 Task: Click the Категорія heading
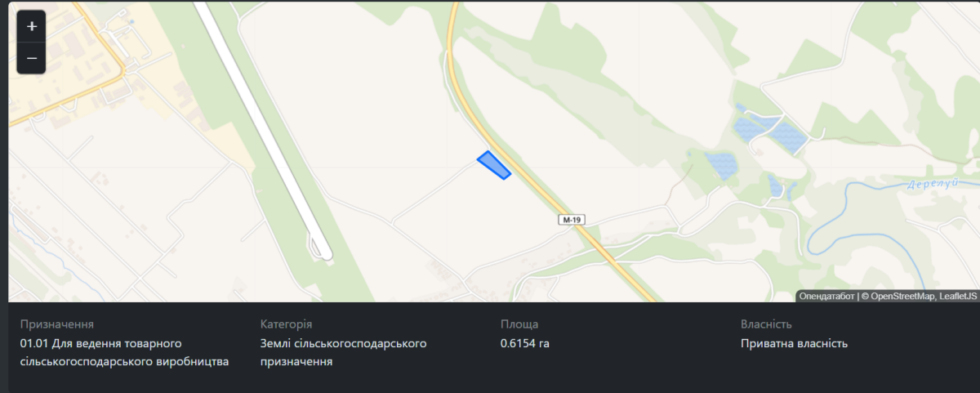(286, 324)
